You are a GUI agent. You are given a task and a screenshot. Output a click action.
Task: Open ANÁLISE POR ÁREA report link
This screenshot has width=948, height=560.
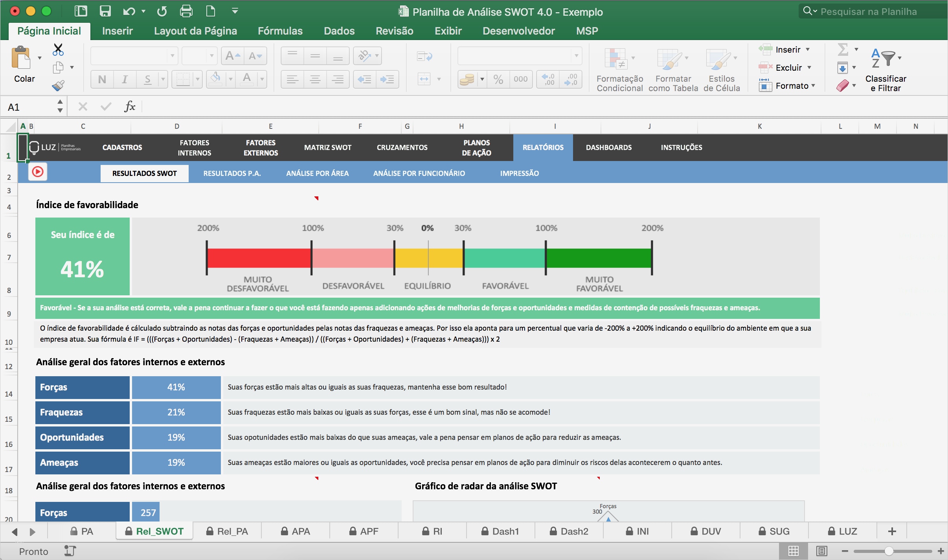tap(317, 173)
